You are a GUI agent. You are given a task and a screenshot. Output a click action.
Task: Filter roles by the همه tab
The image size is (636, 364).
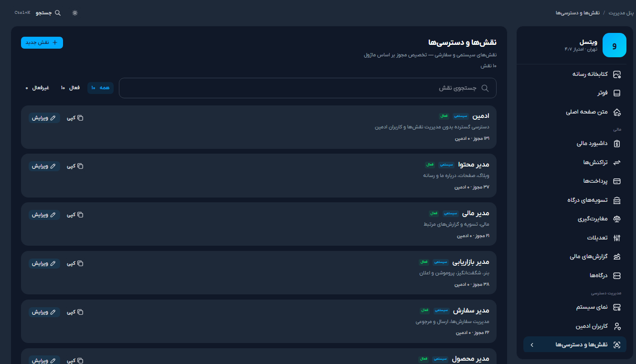pos(100,88)
